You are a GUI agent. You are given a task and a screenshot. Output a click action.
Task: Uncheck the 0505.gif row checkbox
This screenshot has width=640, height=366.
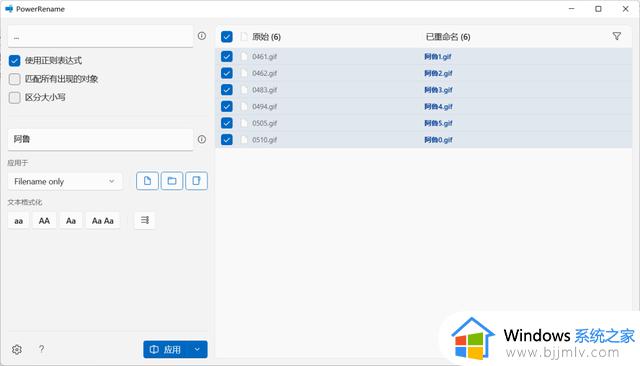227,123
